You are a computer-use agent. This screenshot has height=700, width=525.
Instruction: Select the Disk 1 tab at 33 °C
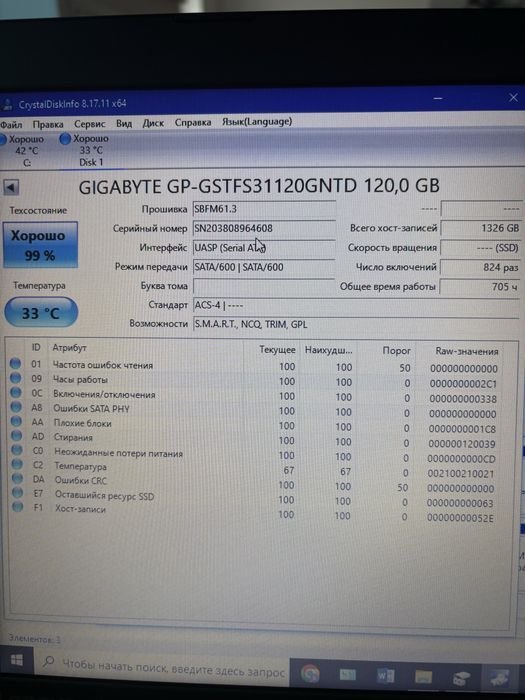click(x=87, y=150)
